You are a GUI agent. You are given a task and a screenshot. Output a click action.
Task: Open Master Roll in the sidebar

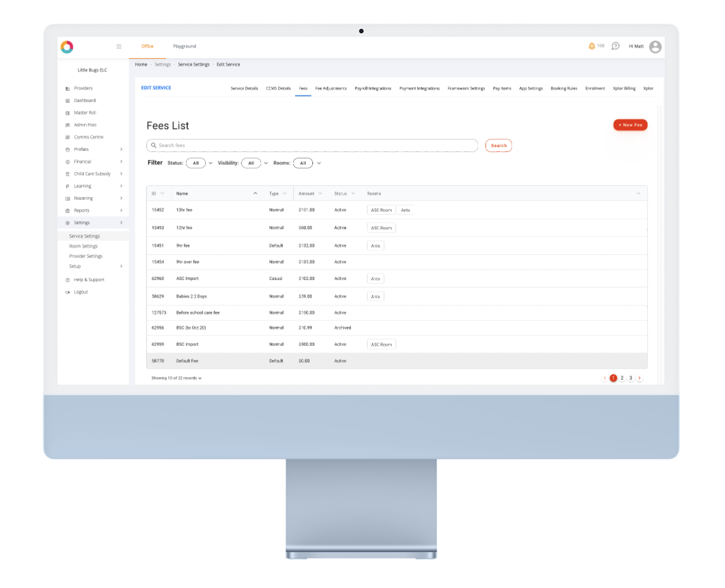pyautogui.click(x=84, y=113)
